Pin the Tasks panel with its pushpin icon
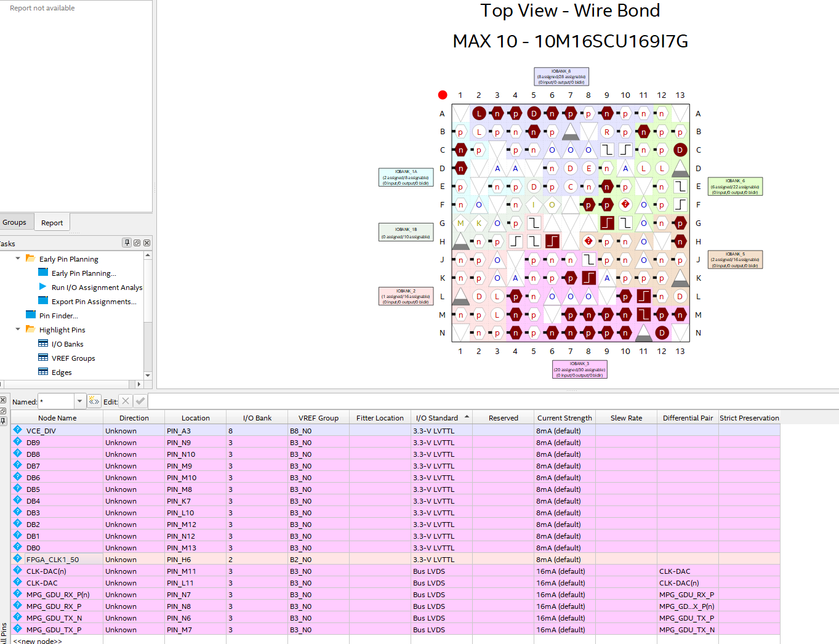Image resolution: width=839 pixels, height=644 pixels. click(127, 243)
